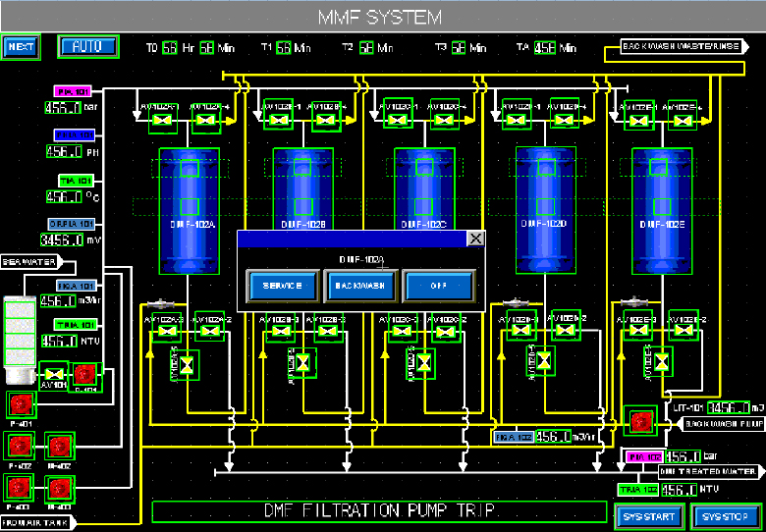
Task: Edit the T0 hours field
Action: (x=170, y=48)
